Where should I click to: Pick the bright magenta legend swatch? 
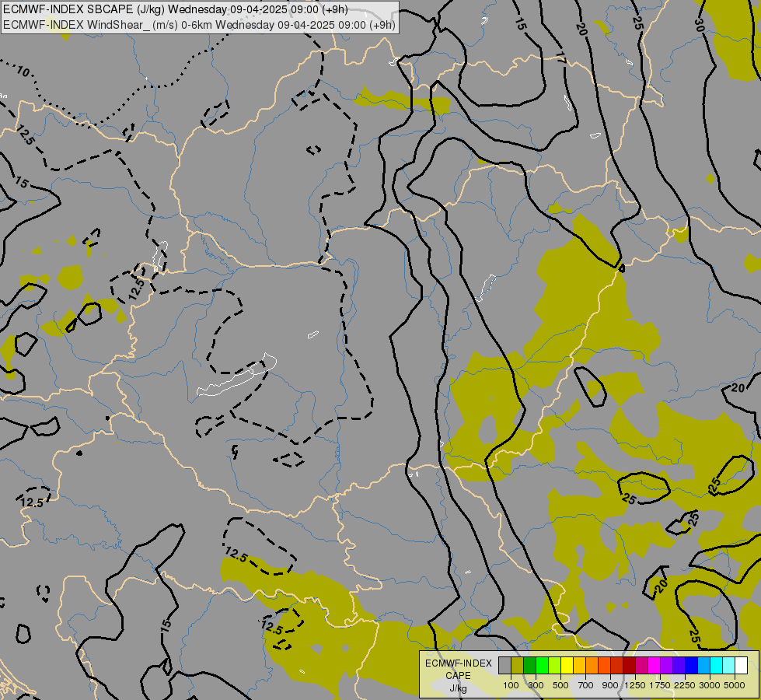point(655,665)
